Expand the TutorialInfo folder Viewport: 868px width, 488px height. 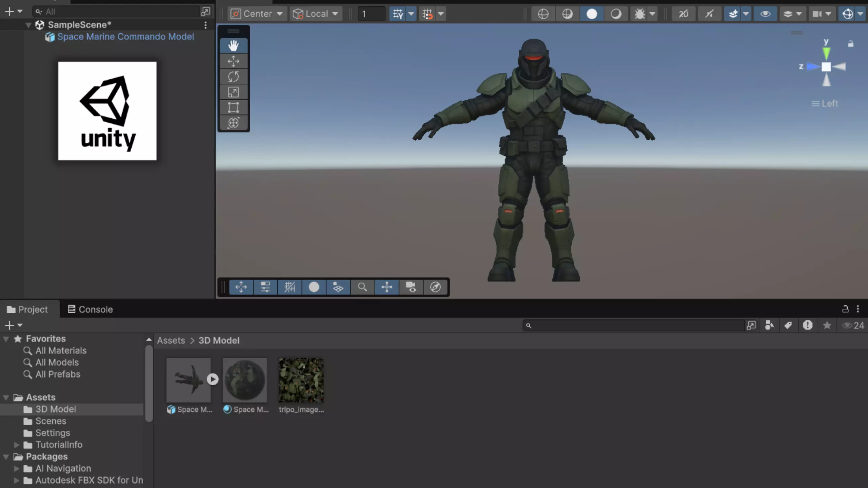point(16,445)
